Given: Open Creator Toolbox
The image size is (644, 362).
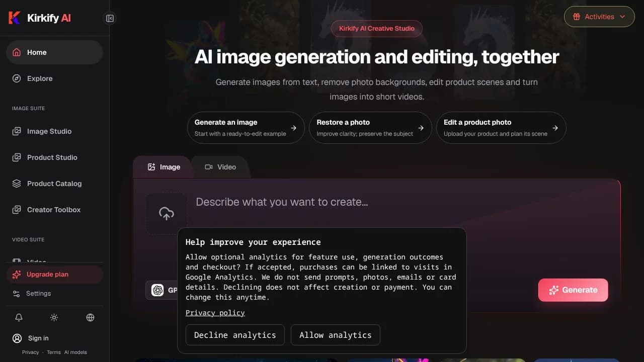Looking at the screenshot, I should (x=54, y=210).
